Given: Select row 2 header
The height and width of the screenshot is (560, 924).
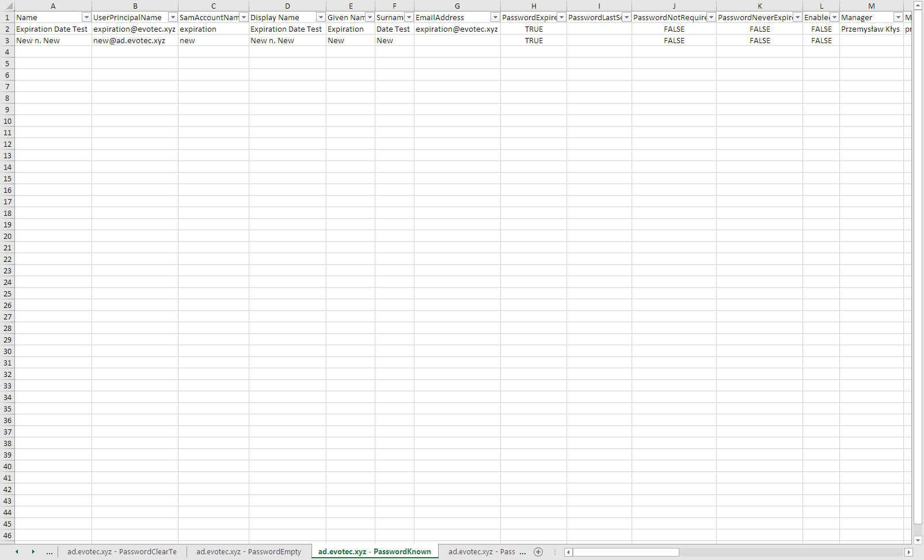Looking at the screenshot, I should pyautogui.click(x=7, y=29).
